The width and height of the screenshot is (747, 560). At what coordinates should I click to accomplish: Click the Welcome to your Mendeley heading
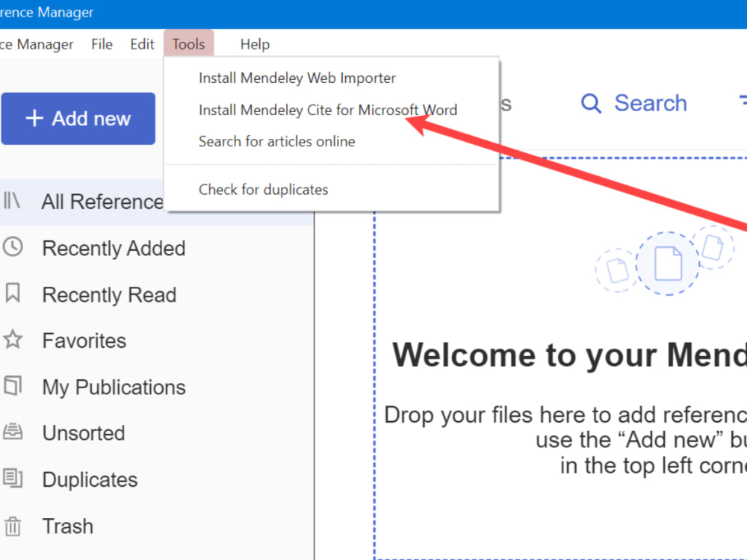[x=569, y=355]
